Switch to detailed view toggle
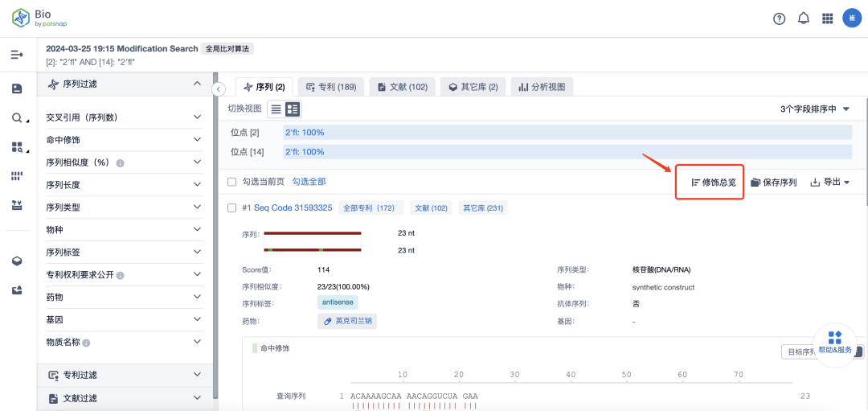The image size is (868, 411). [x=293, y=109]
